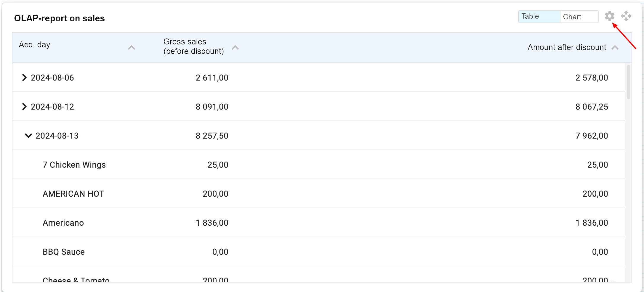Click the Amount after discount header
Screen dimensions: 644x292
pyautogui.click(x=567, y=47)
